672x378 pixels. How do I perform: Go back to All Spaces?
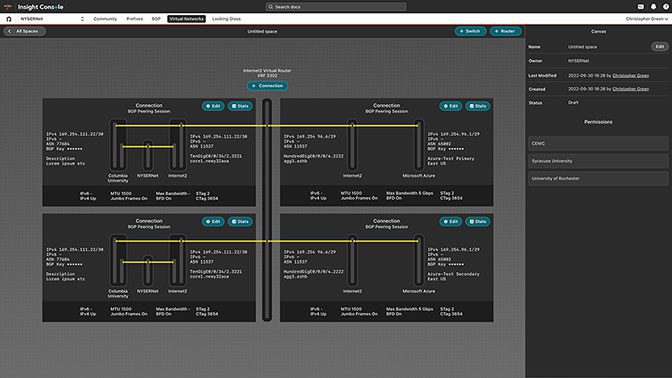[24, 31]
